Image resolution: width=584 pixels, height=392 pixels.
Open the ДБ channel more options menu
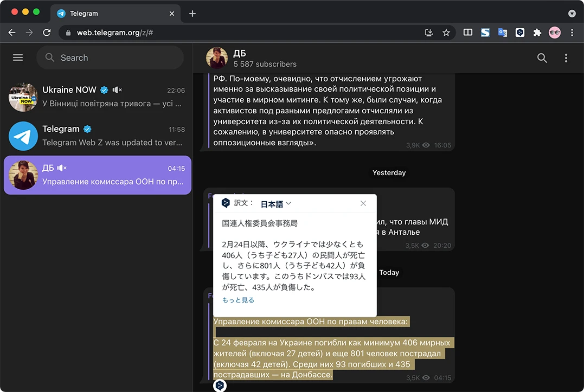click(566, 57)
